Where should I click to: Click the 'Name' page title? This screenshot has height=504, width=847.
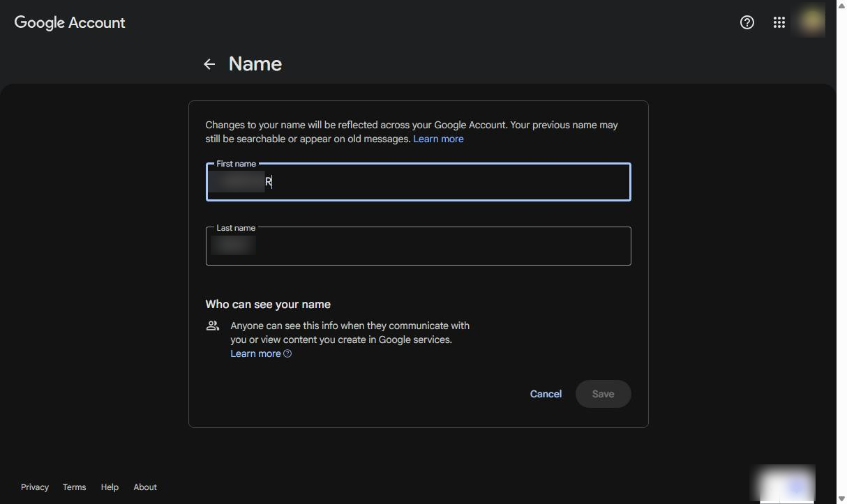point(255,64)
